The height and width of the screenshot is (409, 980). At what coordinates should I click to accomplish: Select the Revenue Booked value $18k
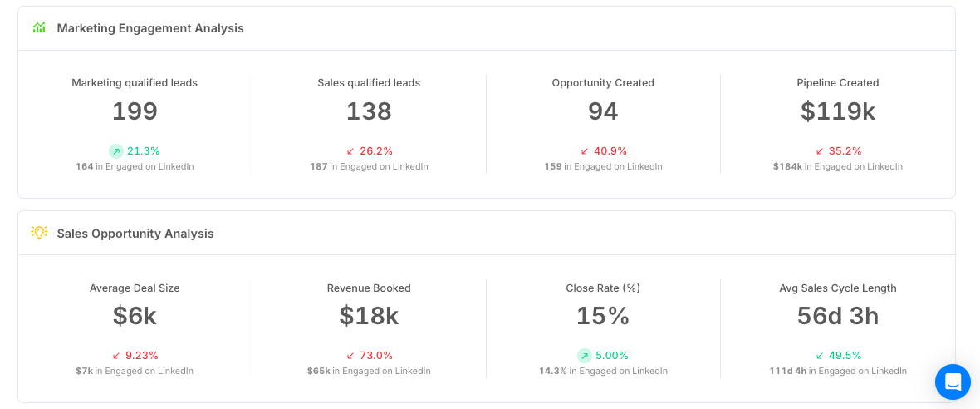pyautogui.click(x=369, y=316)
